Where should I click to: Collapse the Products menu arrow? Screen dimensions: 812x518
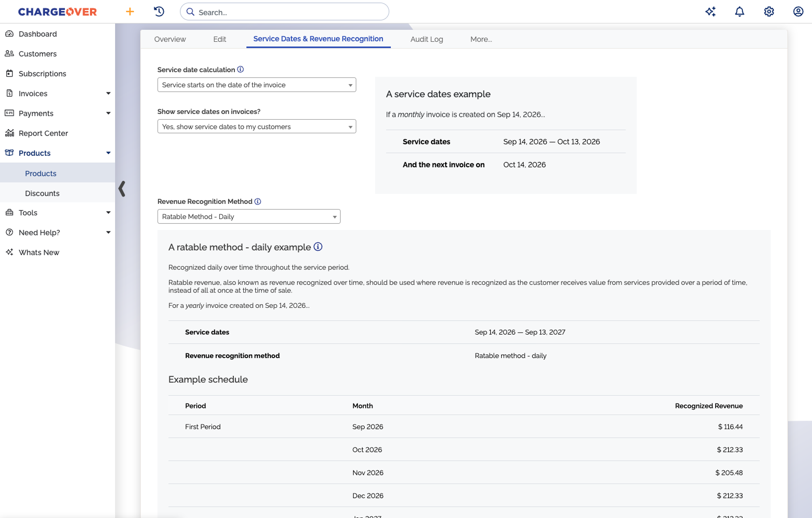click(x=108, y=153)
